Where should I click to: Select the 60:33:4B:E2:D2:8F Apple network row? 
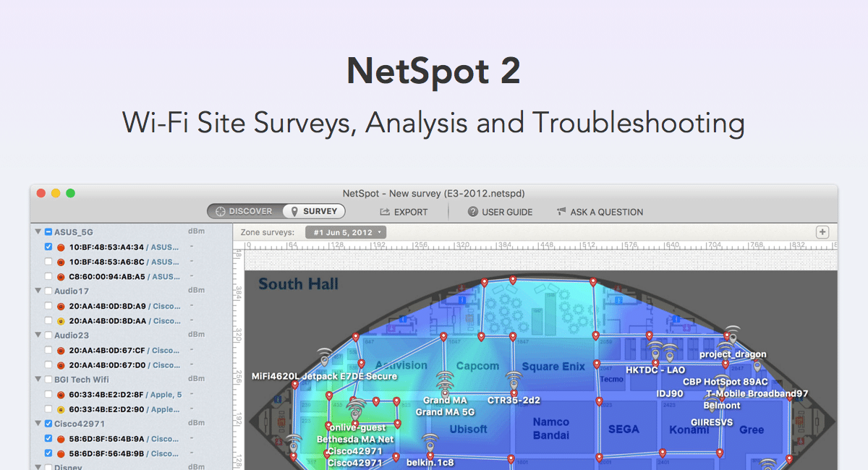[x=107, y=395]
